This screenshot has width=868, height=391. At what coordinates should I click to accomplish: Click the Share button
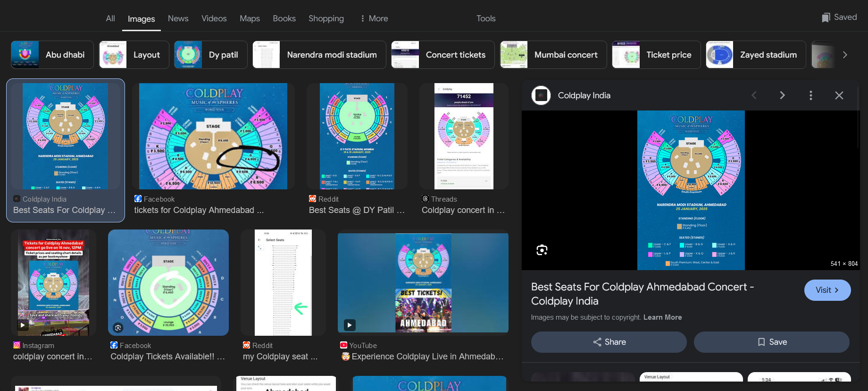(x=609, y=342)
